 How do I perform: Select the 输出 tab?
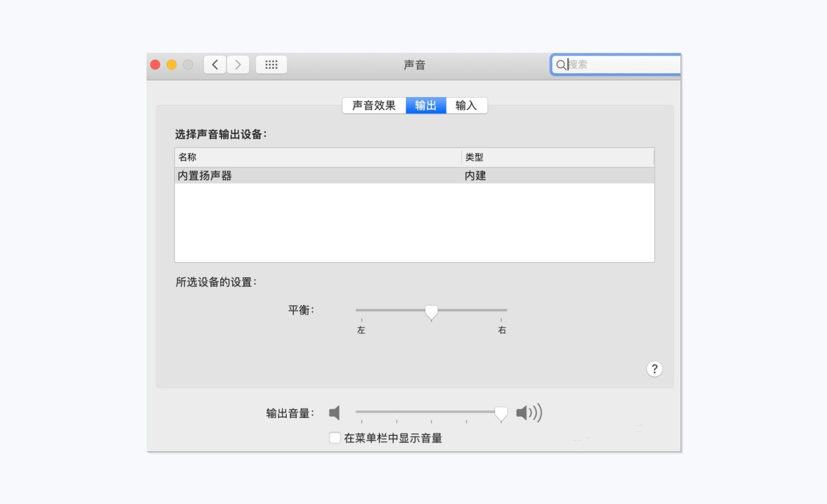click(x=426, y=105)
